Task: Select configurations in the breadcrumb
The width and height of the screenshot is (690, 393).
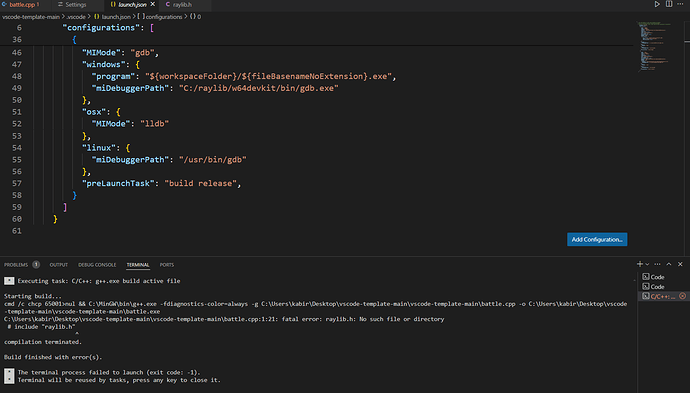Action: (160, 17)
